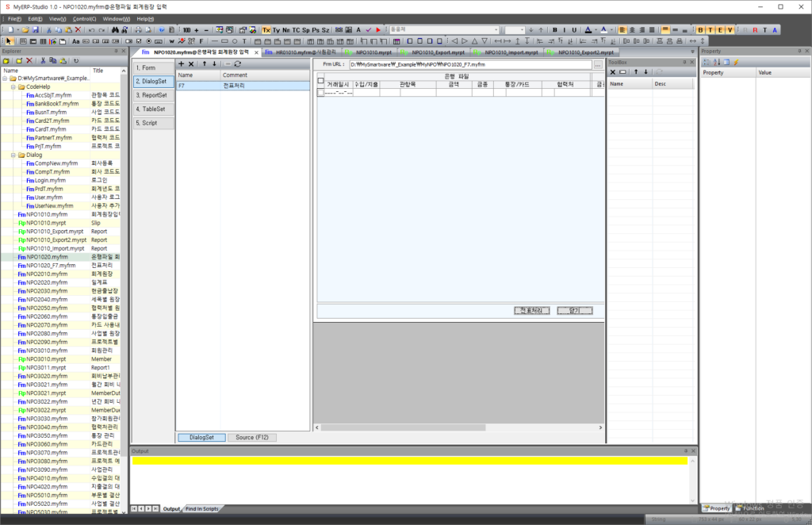Click the red R toolbar button
Image resolution: width=812 pixels, height=525 pixels.
tap(755, 30)
